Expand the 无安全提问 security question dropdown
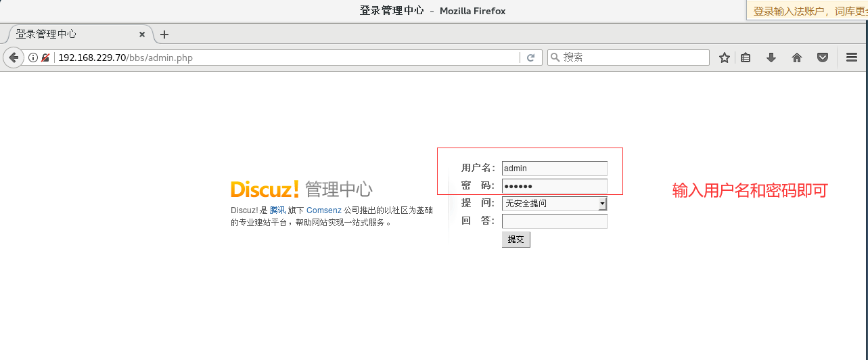Image resolution: width=868 pixels, height=360 pixels. (555, 204)
